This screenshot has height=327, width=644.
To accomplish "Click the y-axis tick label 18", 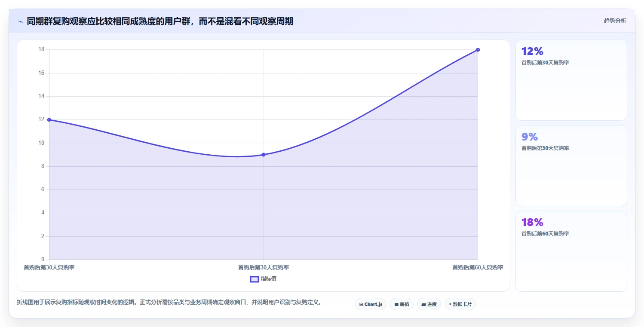I will coord(41,49).
